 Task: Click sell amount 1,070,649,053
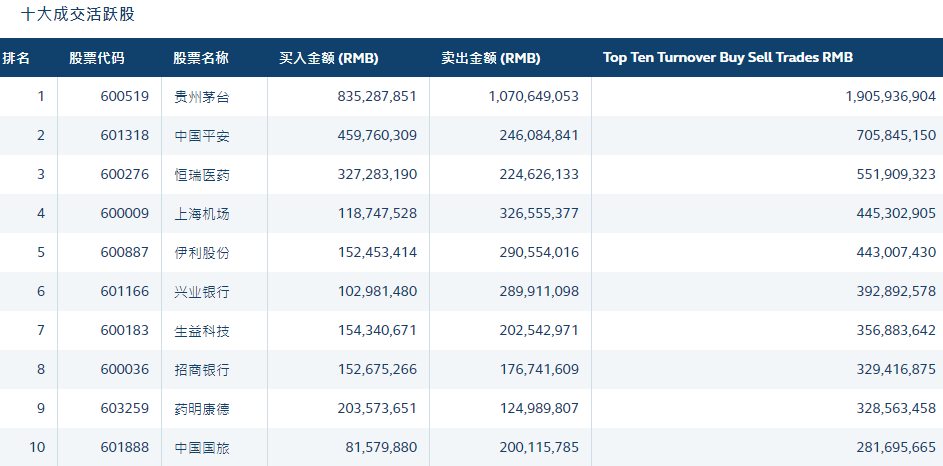click(x=533, y=96)
